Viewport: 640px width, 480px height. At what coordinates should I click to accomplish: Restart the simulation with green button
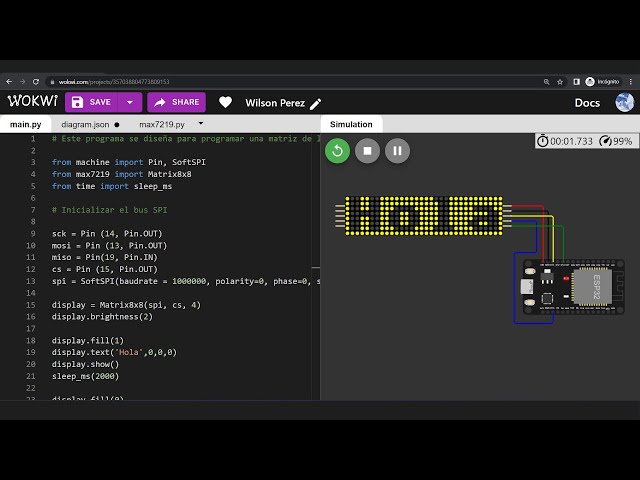click(337, 151)
